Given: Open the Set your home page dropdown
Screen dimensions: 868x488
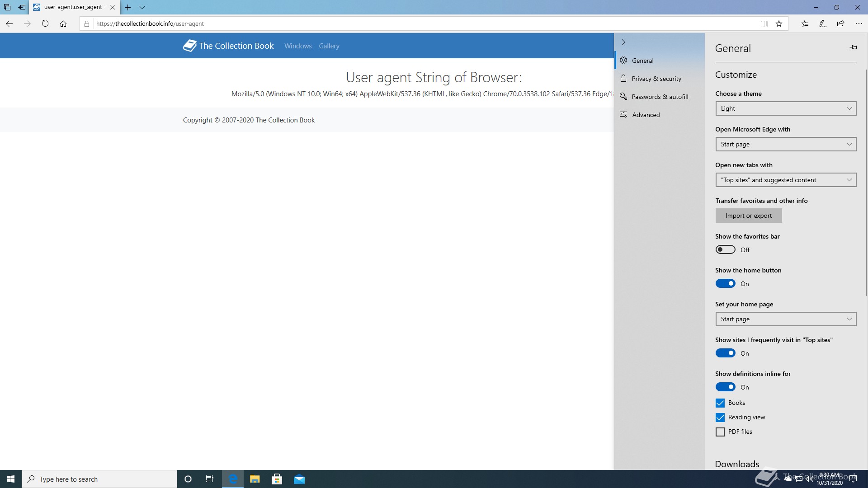Looking at the screenshot, I should point(786,319).
